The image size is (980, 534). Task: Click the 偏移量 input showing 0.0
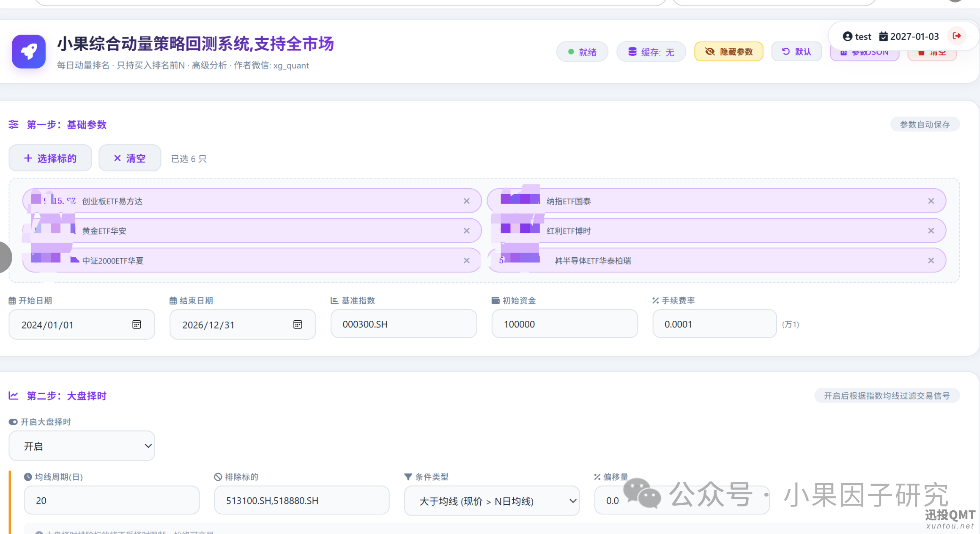point(682,501)
